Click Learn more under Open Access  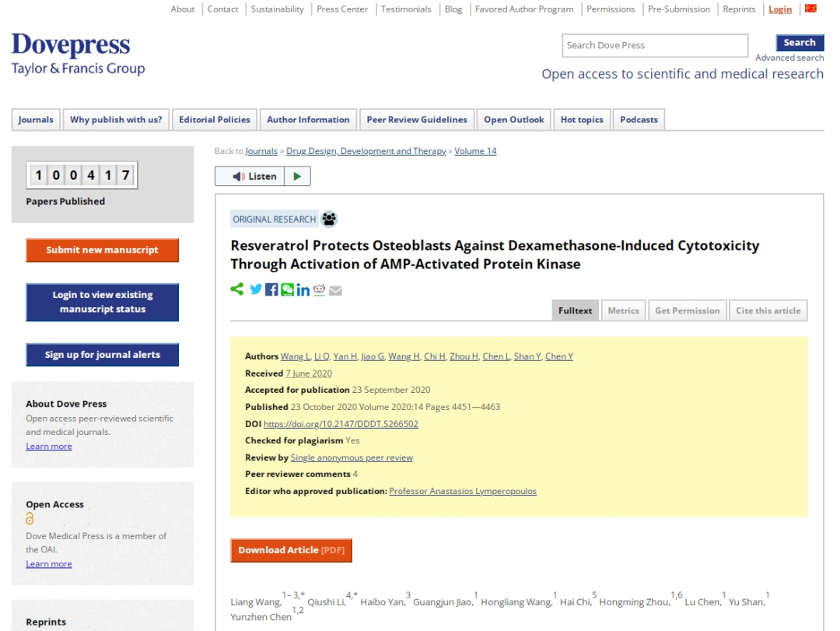(x=49, y=564)
